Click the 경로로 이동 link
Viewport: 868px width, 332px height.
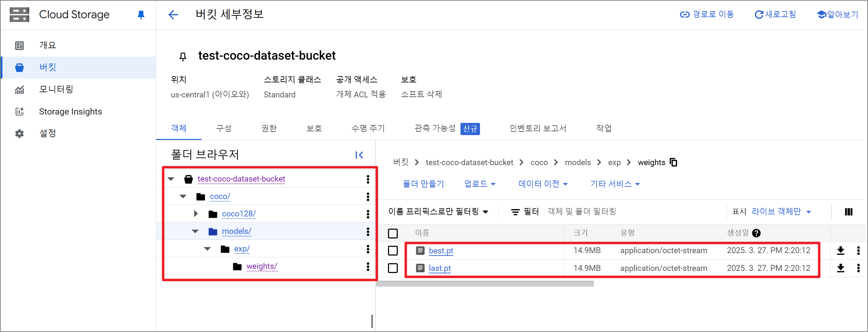pos(707,15)
